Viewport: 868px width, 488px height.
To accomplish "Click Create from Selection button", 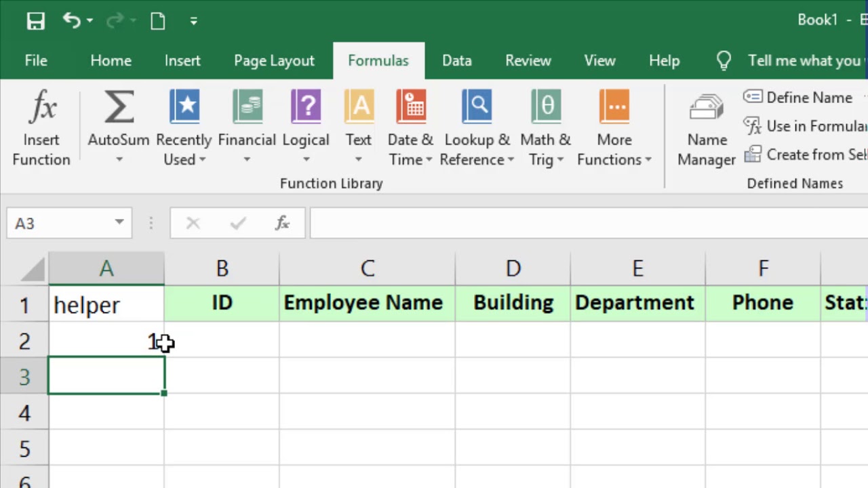I will pyautogui.click(x=806, y=155).
